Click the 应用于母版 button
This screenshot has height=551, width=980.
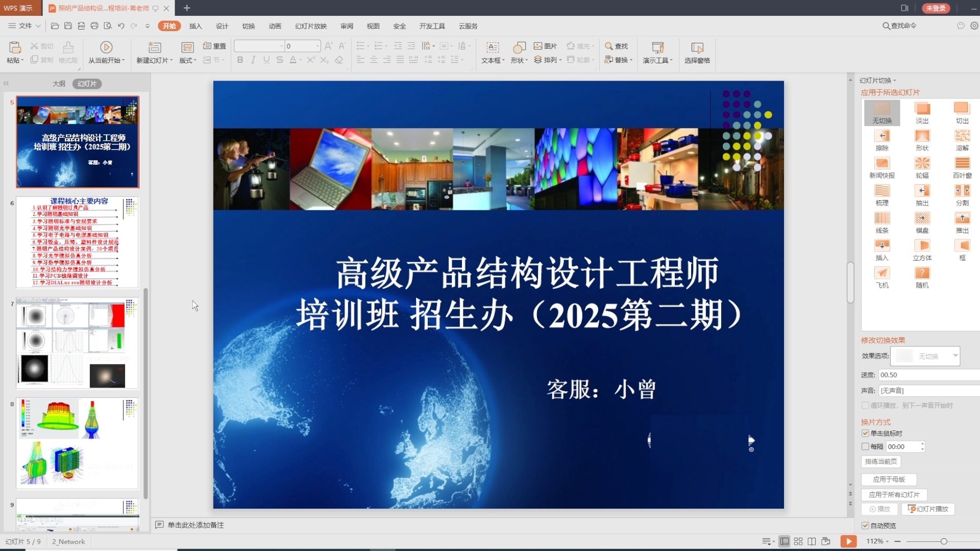pos(889,480)
